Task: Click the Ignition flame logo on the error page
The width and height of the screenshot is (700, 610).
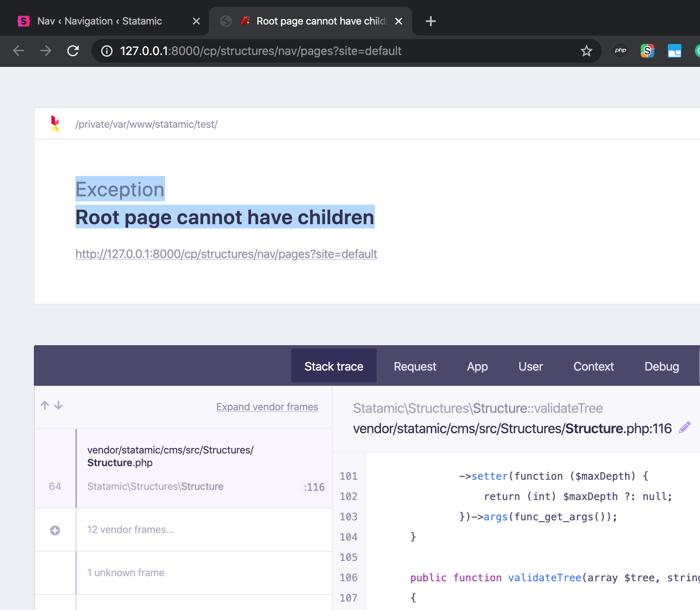Action: 55,124
